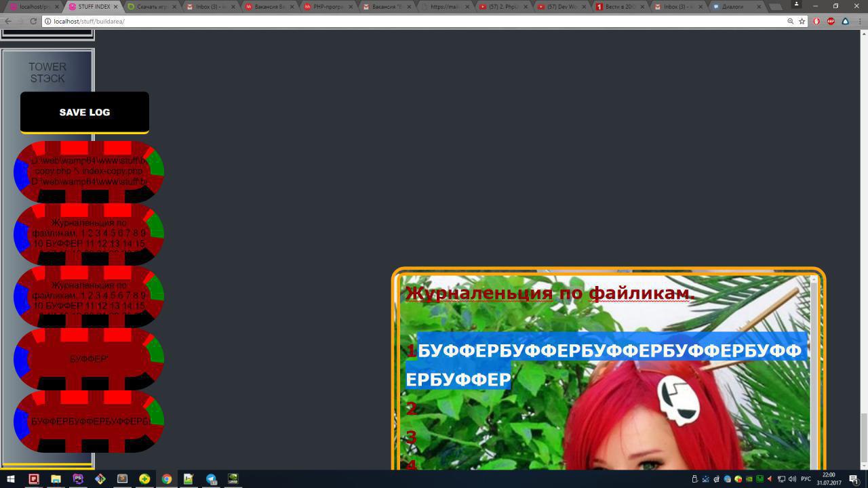Close the Диалоги tab
This screenshot has height=488, width=868.
coord(759,7)
